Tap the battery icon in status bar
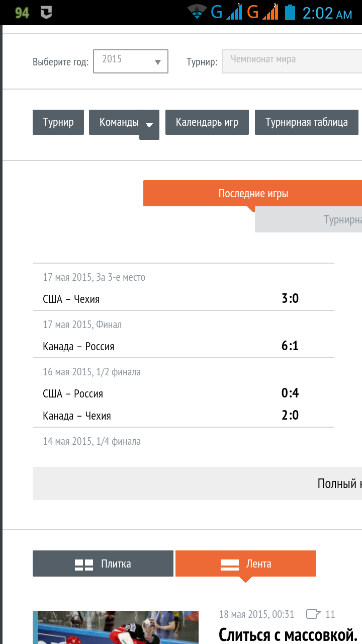The width and height of the screenshot is (362, 644). click(290, 12)
